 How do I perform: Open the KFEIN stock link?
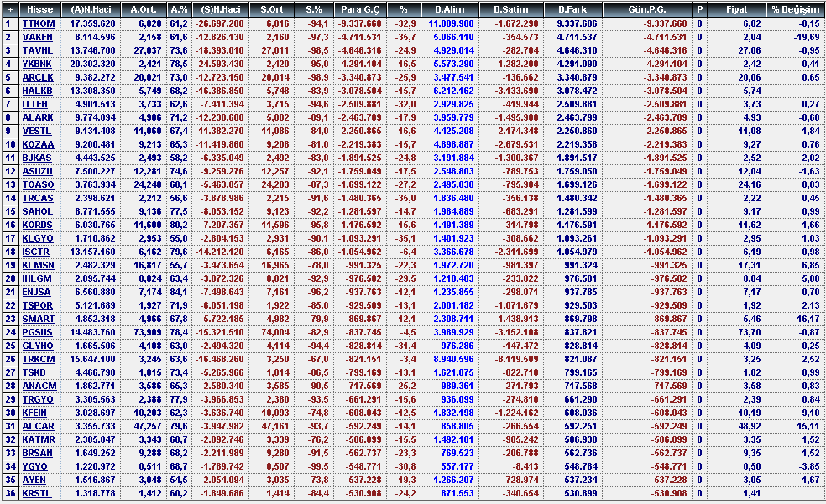pos(34,413)
